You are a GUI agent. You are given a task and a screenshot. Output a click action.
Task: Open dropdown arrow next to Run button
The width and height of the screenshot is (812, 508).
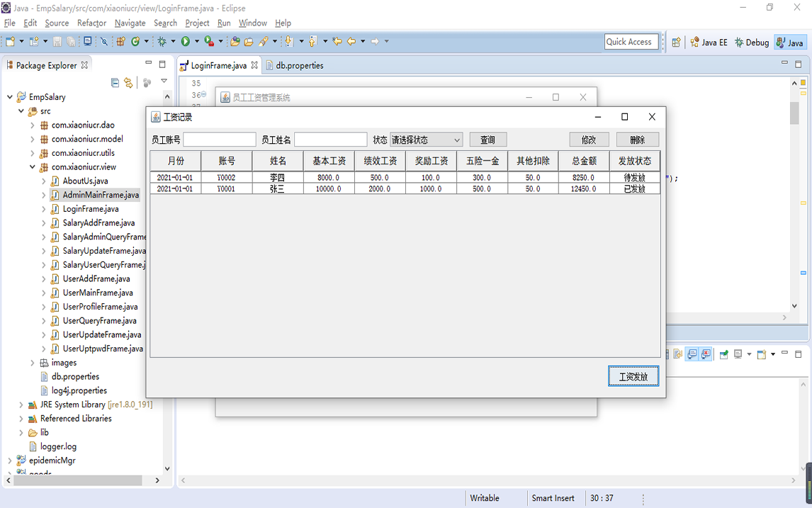click(x=197, y=41)
